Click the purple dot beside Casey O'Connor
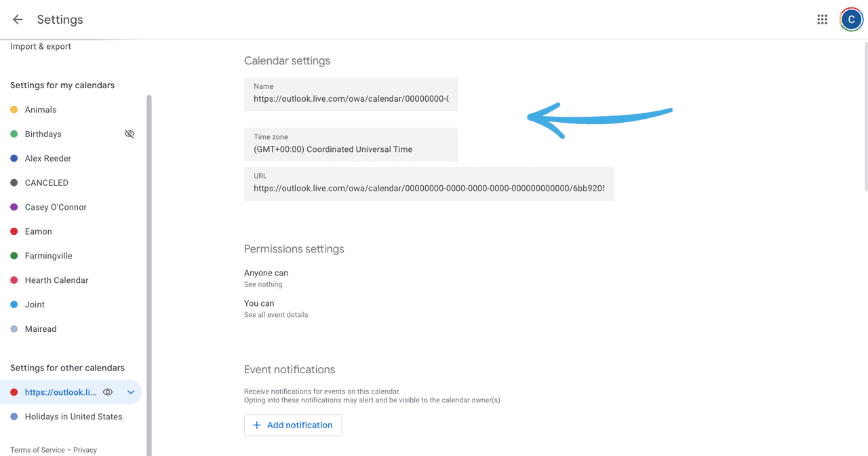The image size is (868, 456). (15, 207)
